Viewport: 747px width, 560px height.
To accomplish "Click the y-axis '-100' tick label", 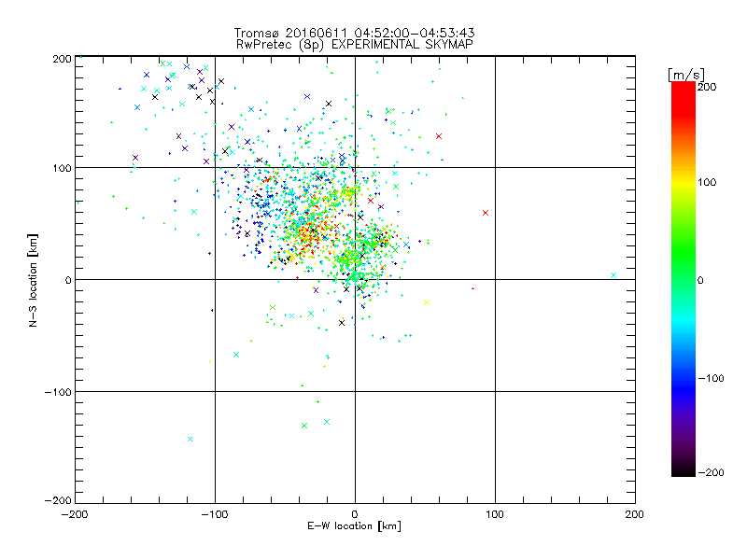I will 58,392.
